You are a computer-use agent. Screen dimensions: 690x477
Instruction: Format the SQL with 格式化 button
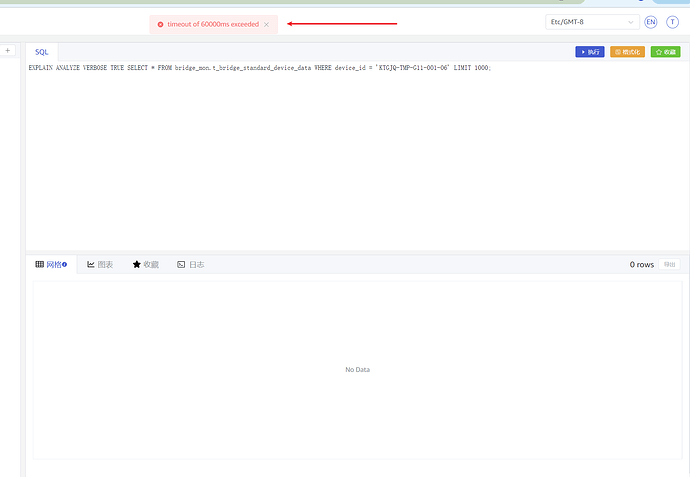coord(627,51)
